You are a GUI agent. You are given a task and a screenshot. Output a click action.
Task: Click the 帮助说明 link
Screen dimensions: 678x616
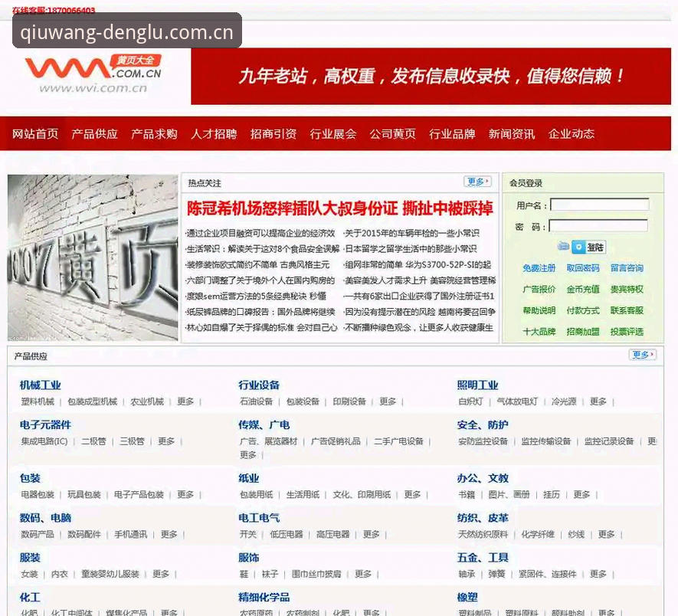pyautogui.click(x=539, y=310)
